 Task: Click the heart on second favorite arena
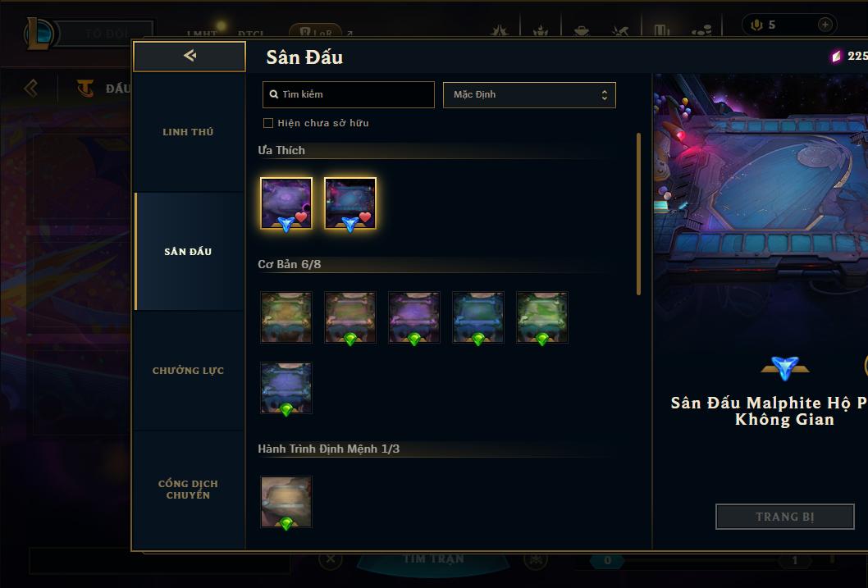(x=365, y=217)
